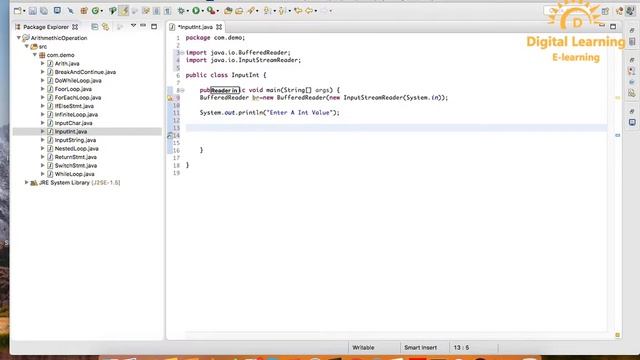Select the Package Explorer tab
Screen dimensions: 640x360
tap(46, 27)
